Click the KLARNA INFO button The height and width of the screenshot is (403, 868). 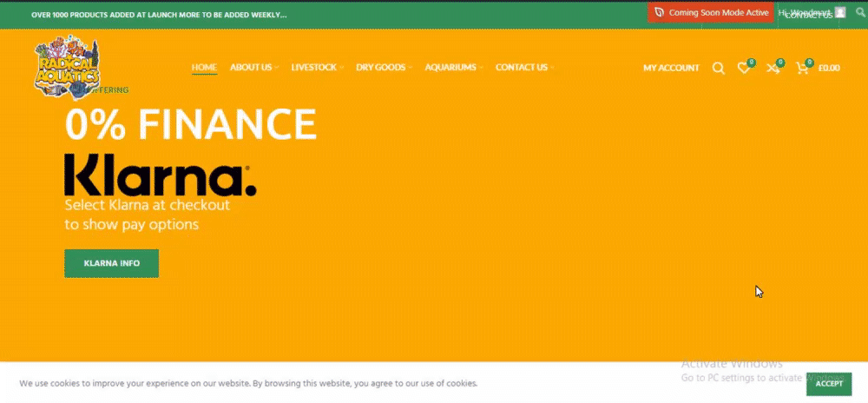click(x=112, y=263)
